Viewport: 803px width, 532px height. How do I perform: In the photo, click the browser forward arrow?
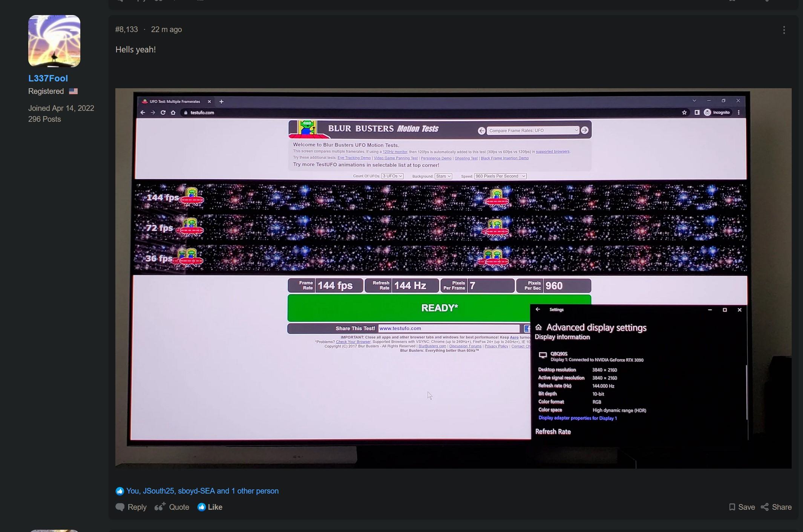(x=153, y=112)
